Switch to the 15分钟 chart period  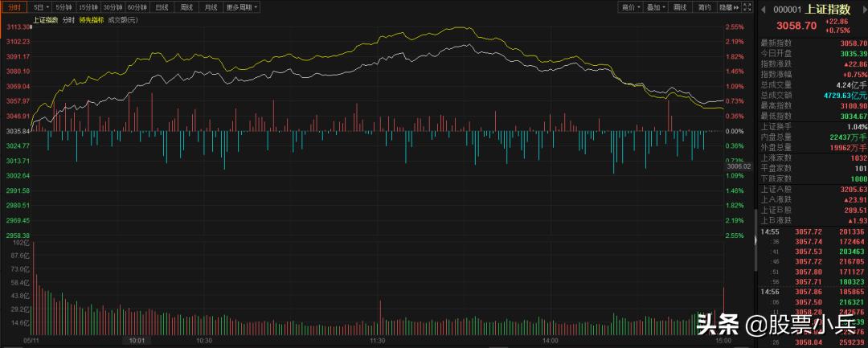[88, 7]
